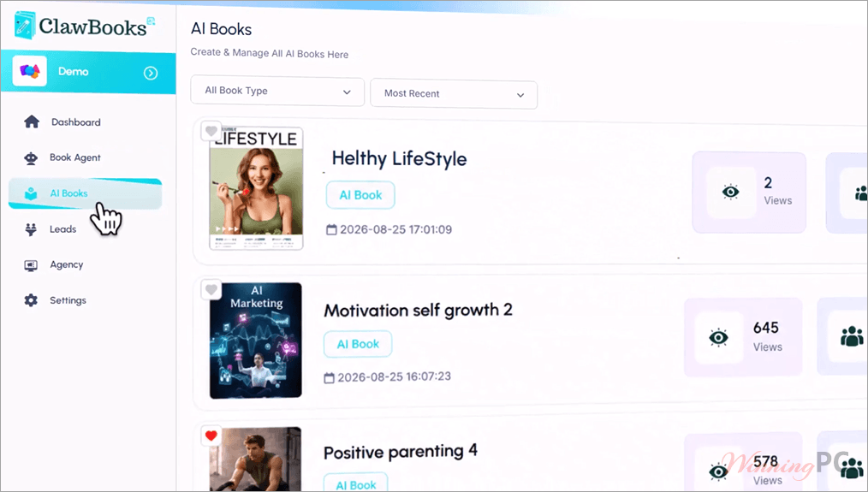Open the AI Marketing cover thumbnail
Image resolution: width=868 pixels, height=492 pixels.
coord(256,341)
